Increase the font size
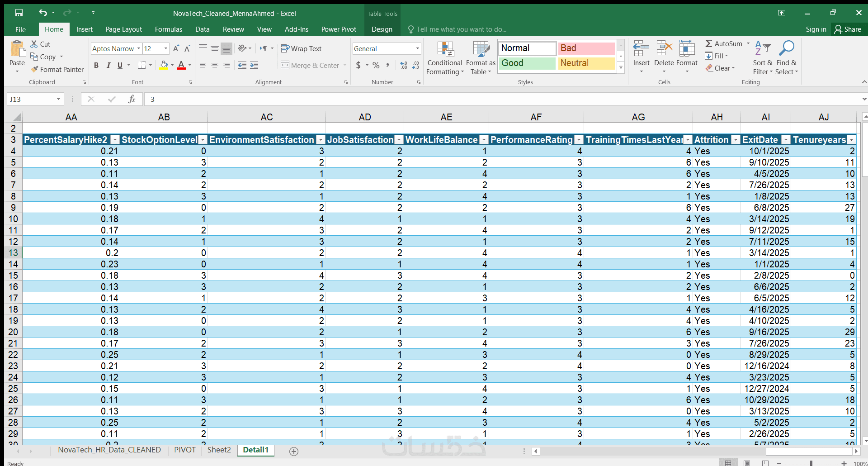Screen dimensions: 868x466 coord(176,48)
